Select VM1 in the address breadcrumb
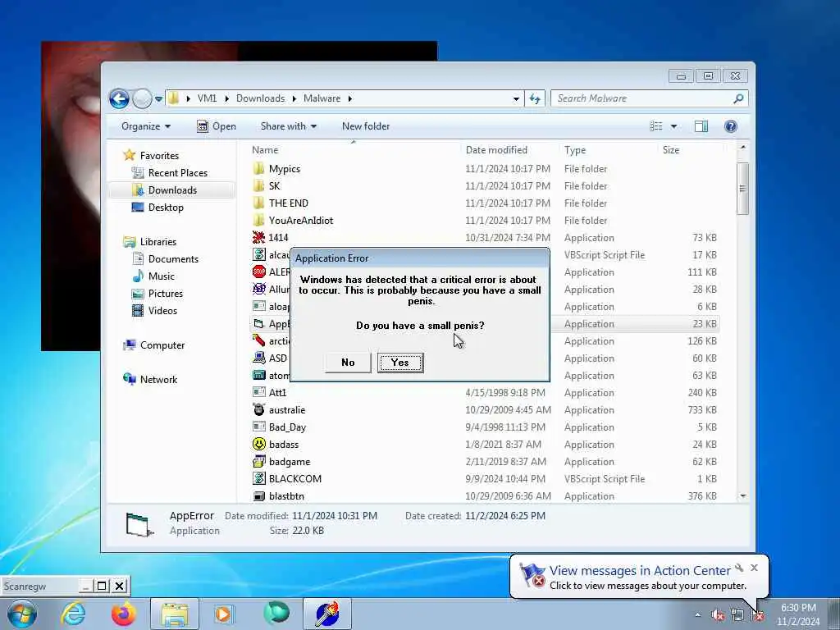The height and width of the screenshot is (630, 840). click(207, 98)
